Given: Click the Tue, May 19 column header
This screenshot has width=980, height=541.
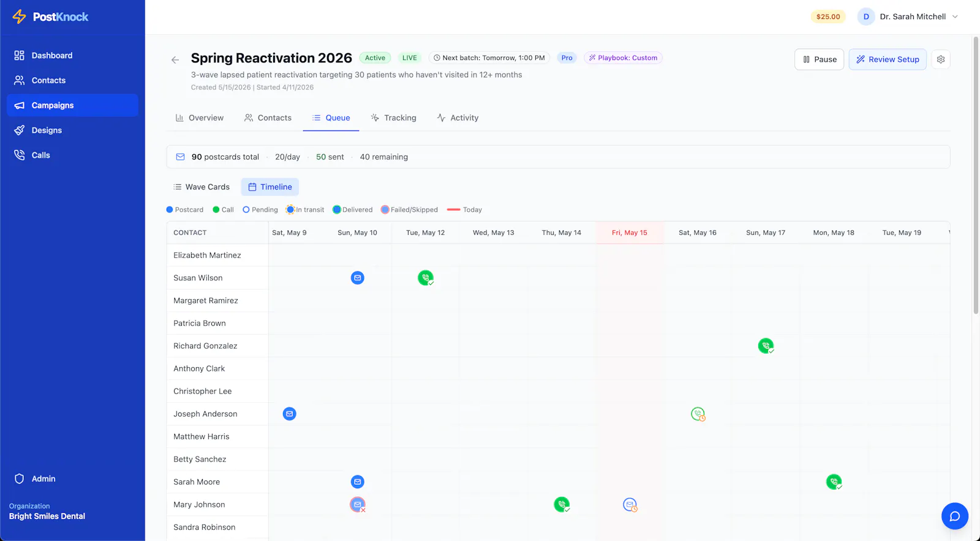Looking at the screenshot, I should [902, 233].
